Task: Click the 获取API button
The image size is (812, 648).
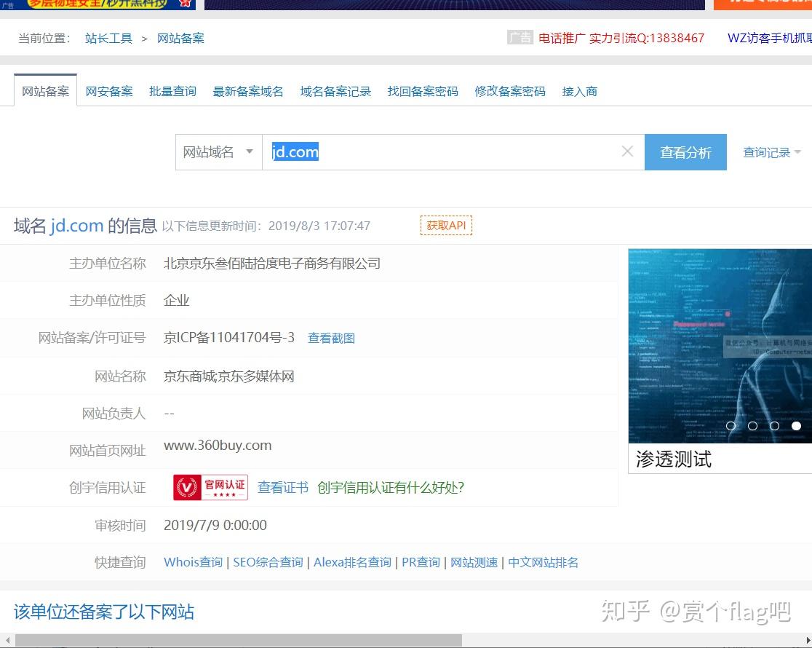Action: 446,226
